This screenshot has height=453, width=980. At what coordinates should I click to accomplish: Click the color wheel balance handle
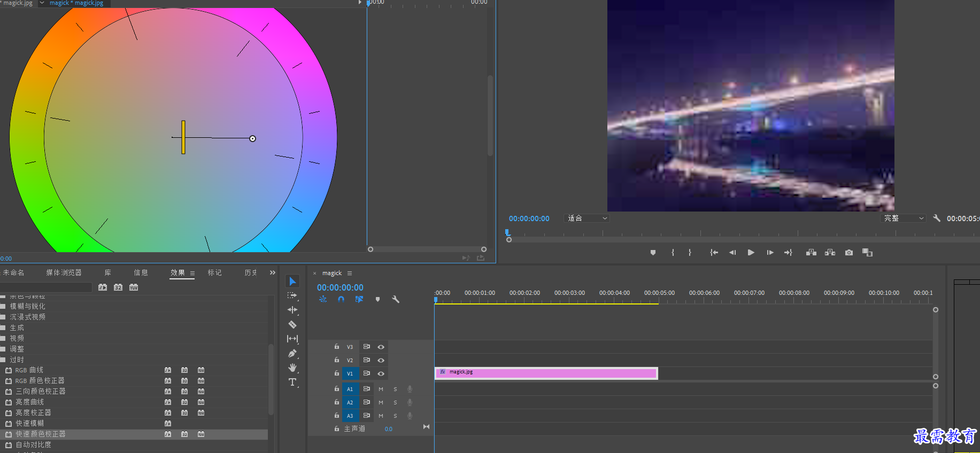(253, 138)
